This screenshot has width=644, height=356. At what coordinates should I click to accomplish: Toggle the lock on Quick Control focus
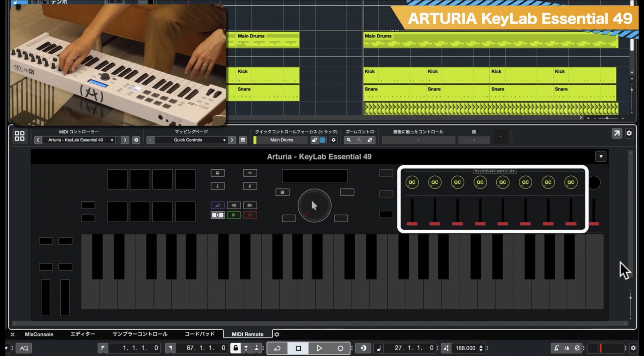point(315,140)
